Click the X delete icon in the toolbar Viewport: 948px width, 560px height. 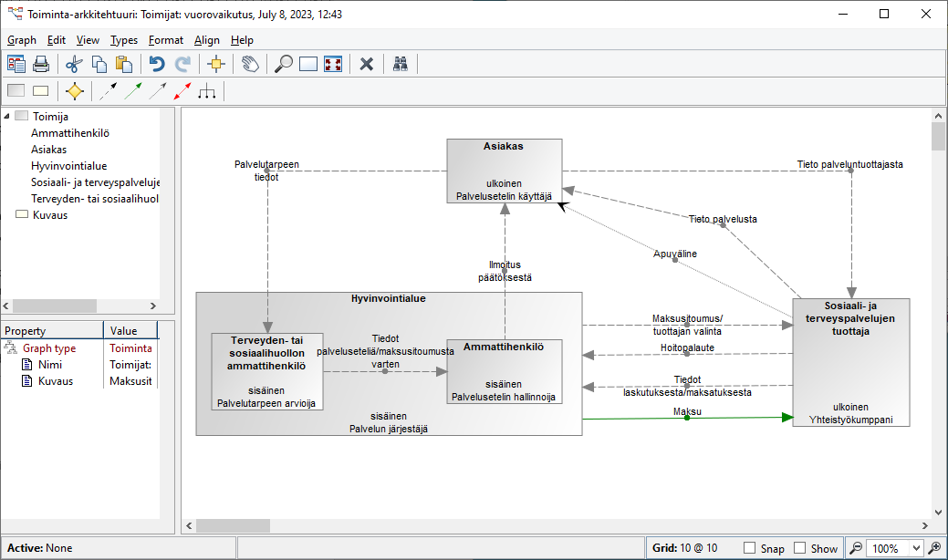tap(367, 64)
